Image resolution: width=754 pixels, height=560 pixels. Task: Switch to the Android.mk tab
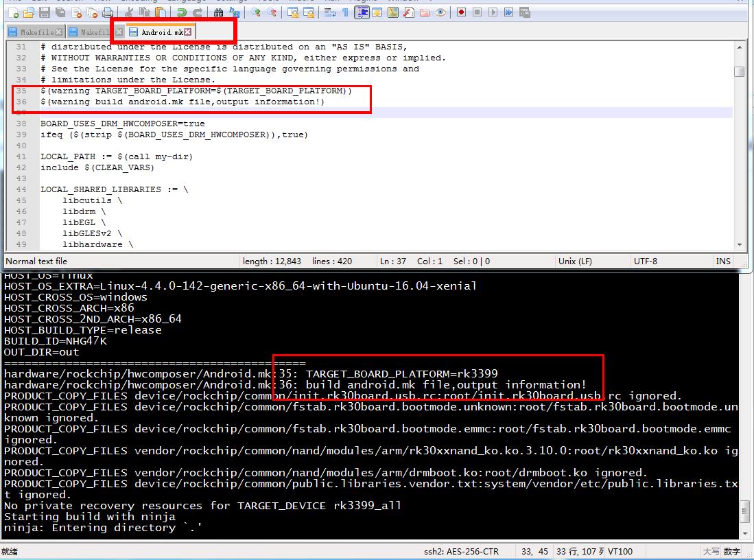coord(162,32)
